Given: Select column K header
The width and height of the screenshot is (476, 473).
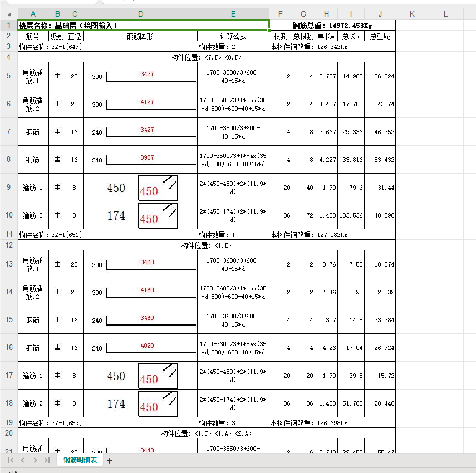Looking at the screenshot, I should [x=412, y=14].
